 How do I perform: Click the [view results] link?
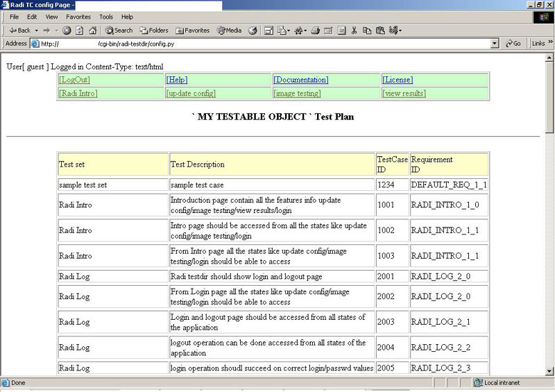[x=404, y=93]
